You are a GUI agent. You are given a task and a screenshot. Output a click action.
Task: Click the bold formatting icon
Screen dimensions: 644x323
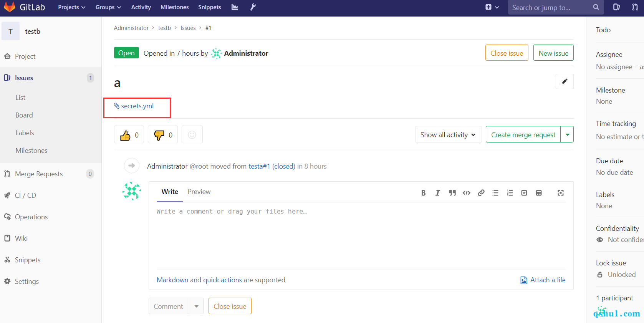tap(423, 193)
